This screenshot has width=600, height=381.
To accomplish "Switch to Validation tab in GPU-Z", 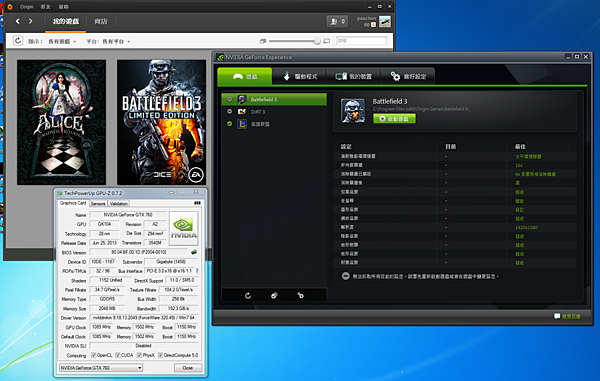I will [119, 204].
